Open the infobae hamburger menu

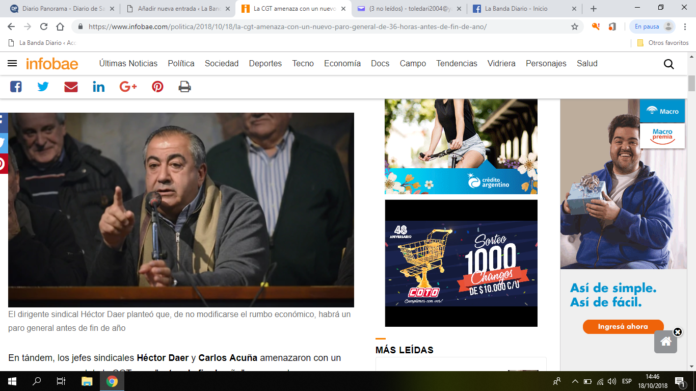pyautogui.click(x=12, y=63)
